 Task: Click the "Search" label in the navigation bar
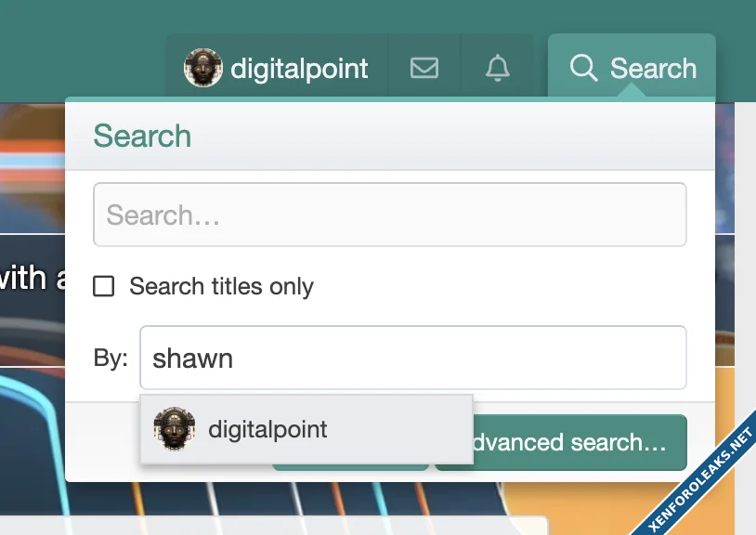(x=653, y=69)
